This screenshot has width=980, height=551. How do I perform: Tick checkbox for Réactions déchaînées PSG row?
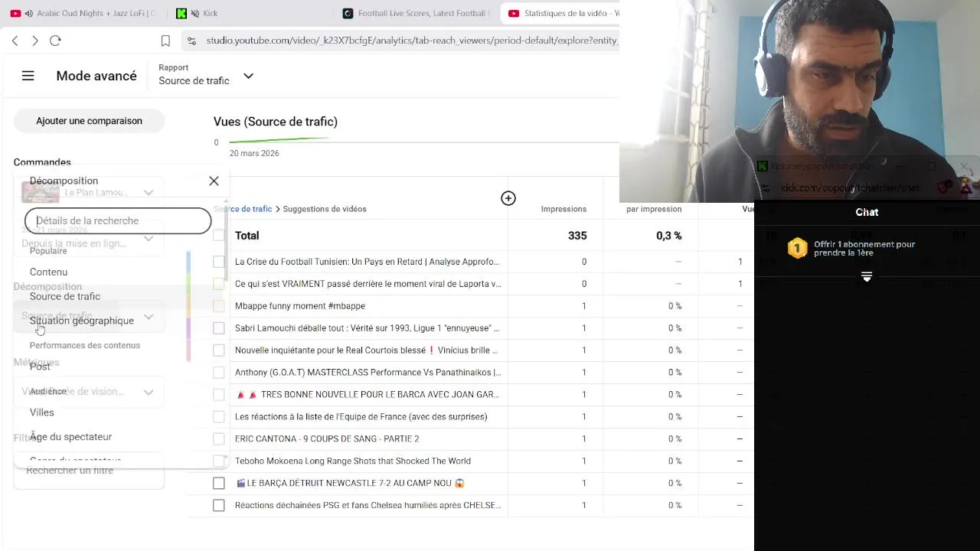click(x=219, y=506)
